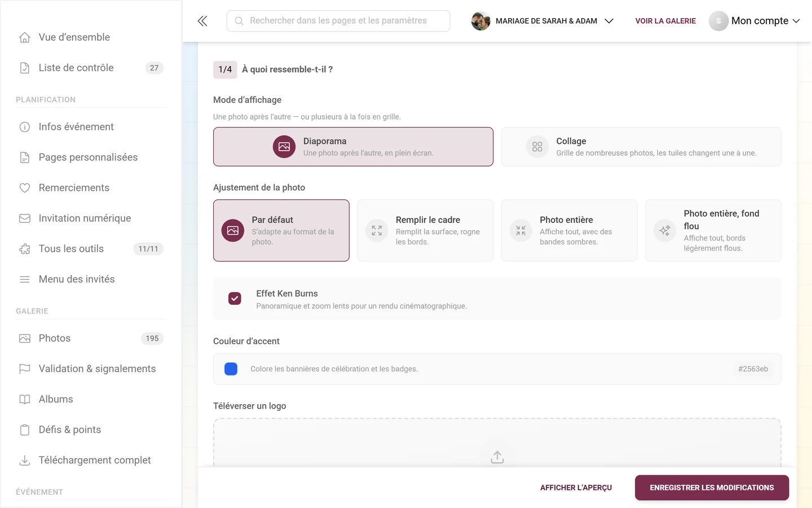Viewport: 812px width, 508px height.
Task: Click the document icon beside Pages personnalisées
Action: tap(25, 157)
